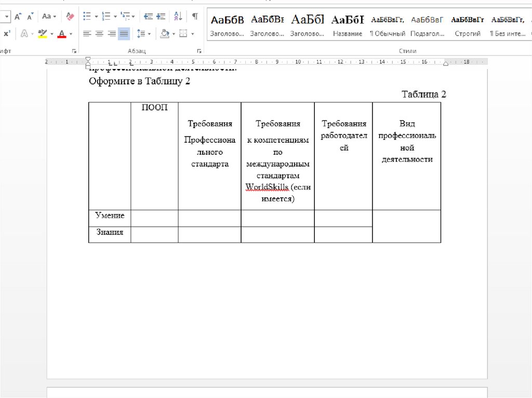Image resolution: width=532 pixels, height=398 pixels.
Task: Apply the Название style
Action: [x=348, y=26]
